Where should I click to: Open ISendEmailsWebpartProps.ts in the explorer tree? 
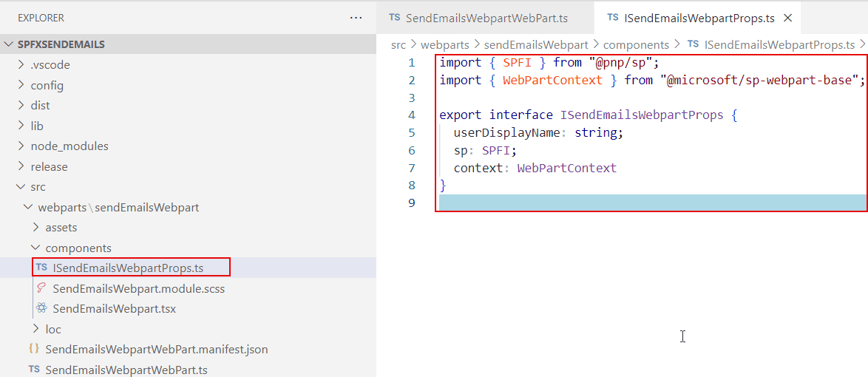tap(129, 268)
